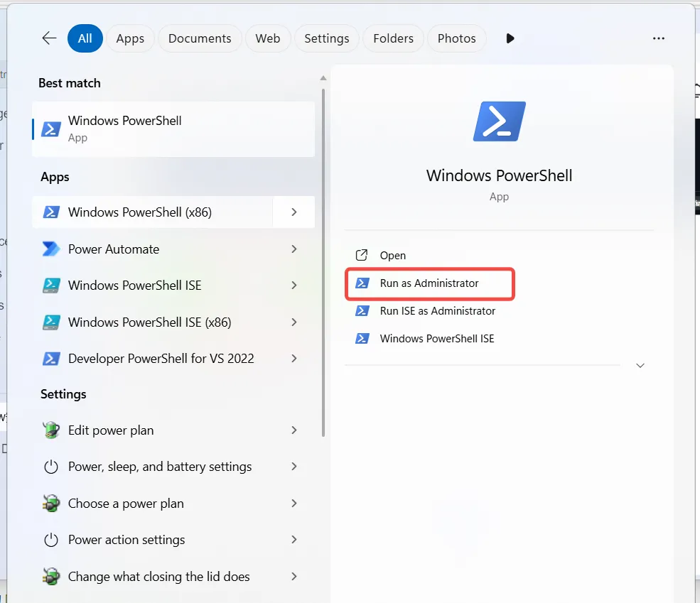Switch to the Folders filter tab
The height and width of the screenshot is (603, 700).
393,38
